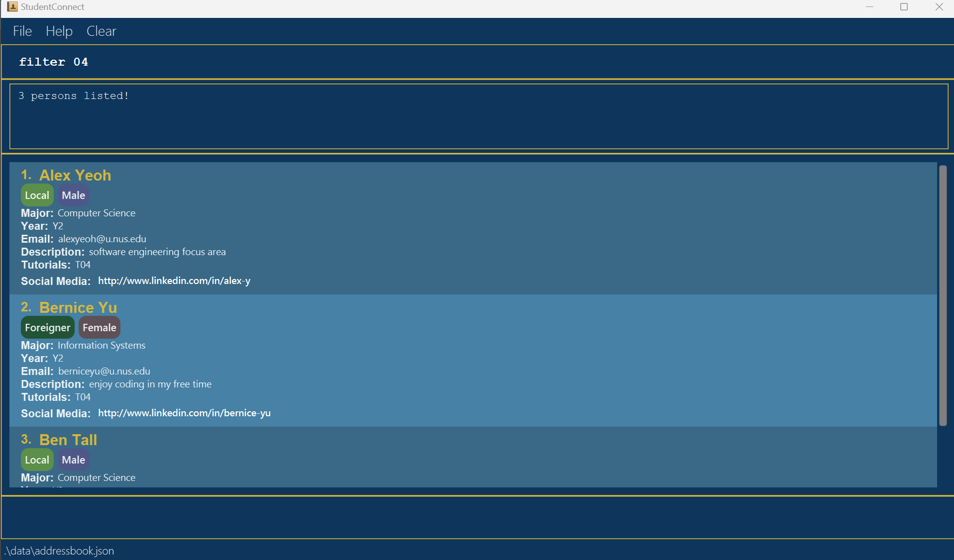Image resolution: width=954 pixels, height=560 pixels.
Task: Click the person list vertical scrollbar
Action: coord(943,295)
